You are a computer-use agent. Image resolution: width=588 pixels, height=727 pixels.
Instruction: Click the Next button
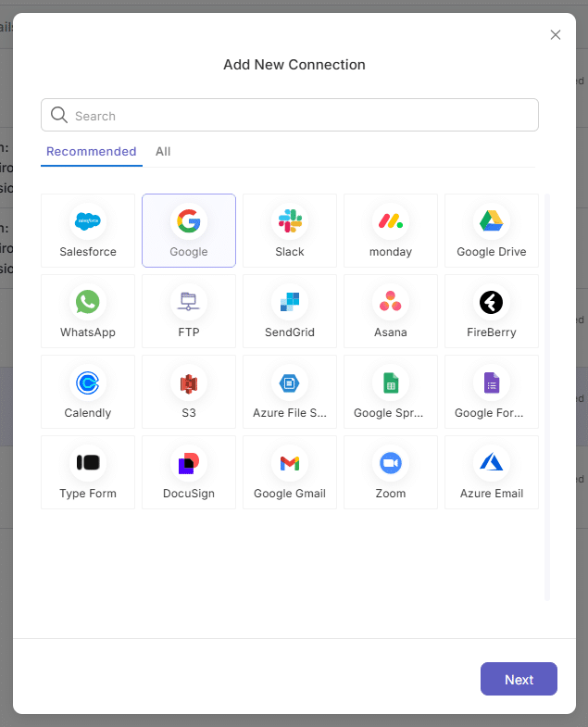(x=519, y=679)
